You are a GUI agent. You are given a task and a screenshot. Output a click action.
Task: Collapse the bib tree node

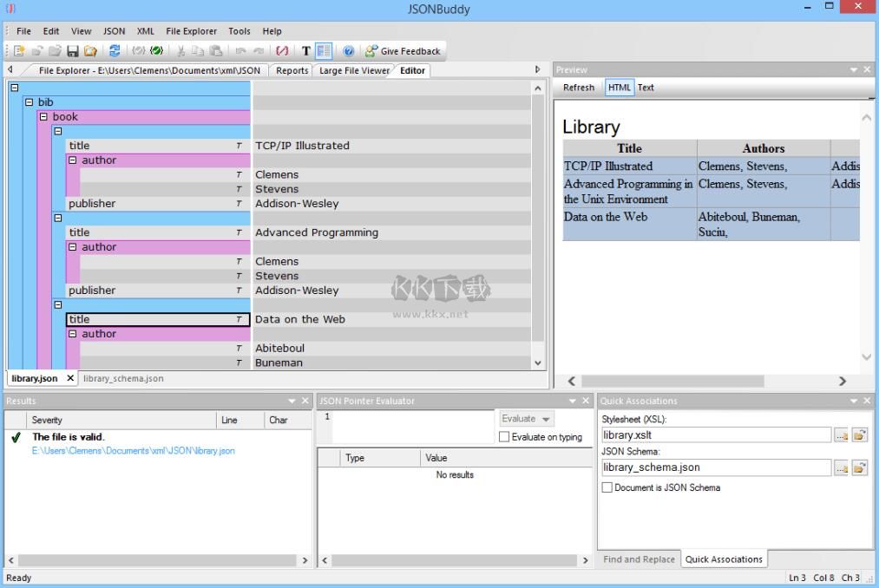click(x=30, y=101)
